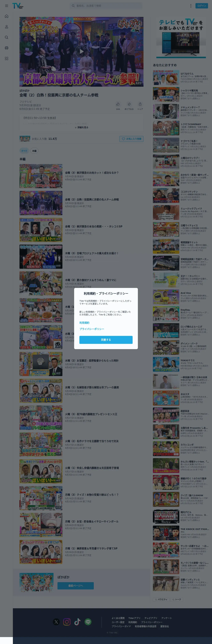Viewport: 212px width, 644px height.
Task: Open the TikTok footer icon
Action: (77, 622)
